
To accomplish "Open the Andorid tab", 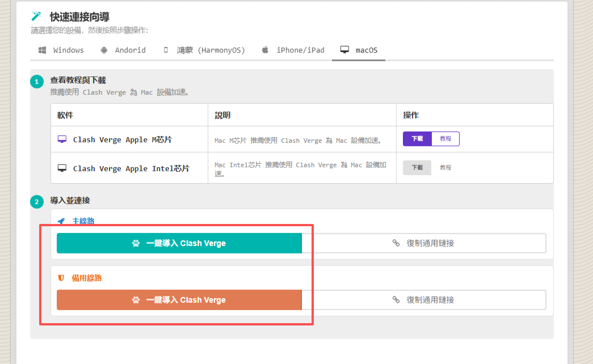I will 123,50.
